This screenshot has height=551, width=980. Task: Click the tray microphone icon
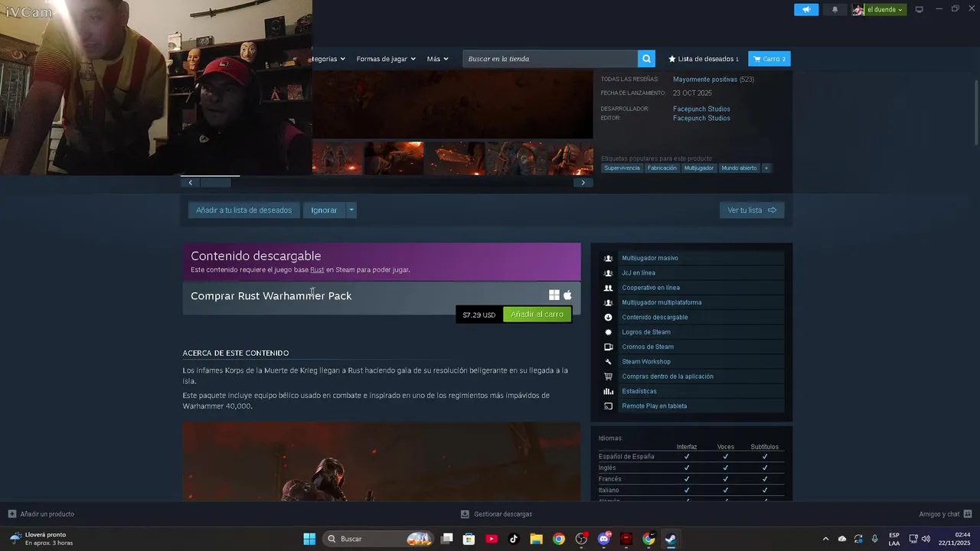click(x=874, y=539)
